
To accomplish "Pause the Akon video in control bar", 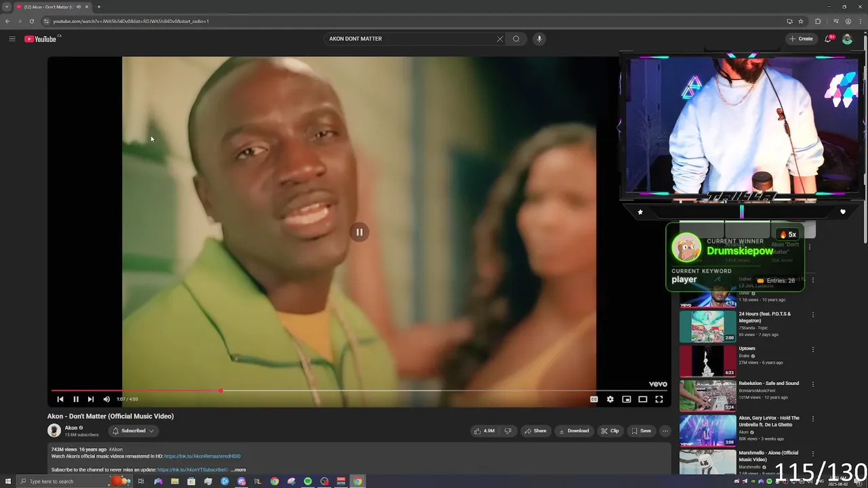I will [x=75, y=399].
